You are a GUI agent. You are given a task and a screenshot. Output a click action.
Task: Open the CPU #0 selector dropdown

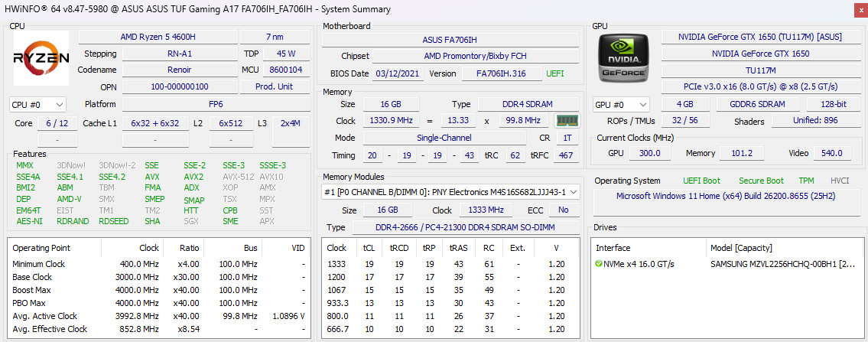[37, 105]
